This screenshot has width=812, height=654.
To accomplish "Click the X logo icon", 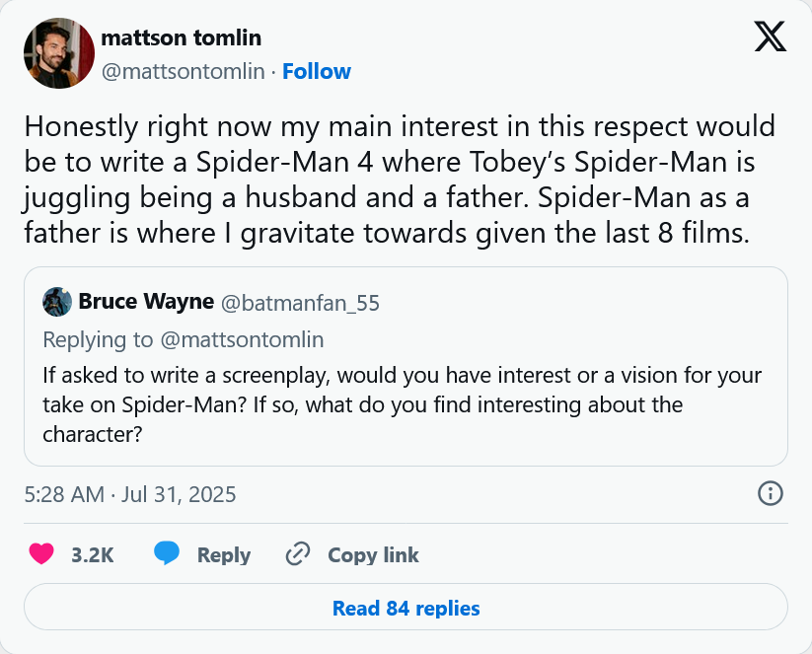I will [770, 36].
